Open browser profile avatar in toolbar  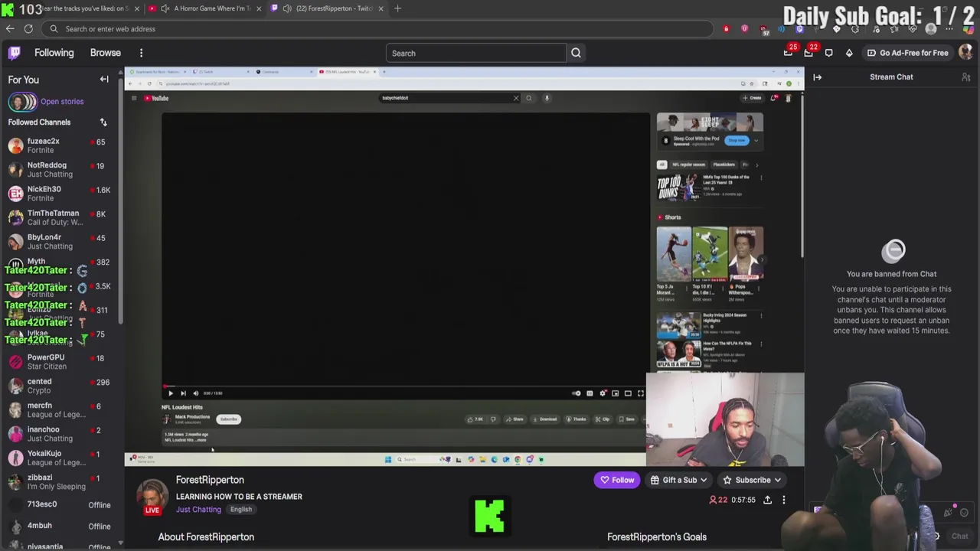(931, 29)
